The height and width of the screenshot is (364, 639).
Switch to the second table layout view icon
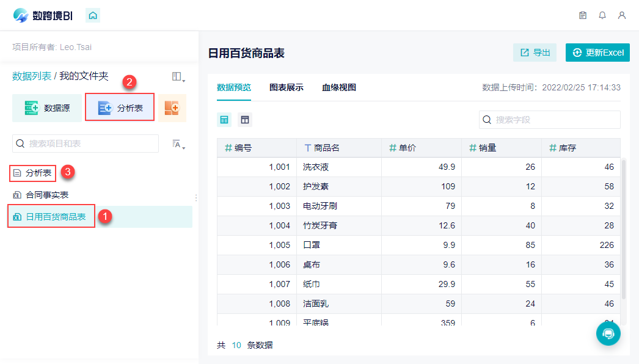[x=245, y=120]
